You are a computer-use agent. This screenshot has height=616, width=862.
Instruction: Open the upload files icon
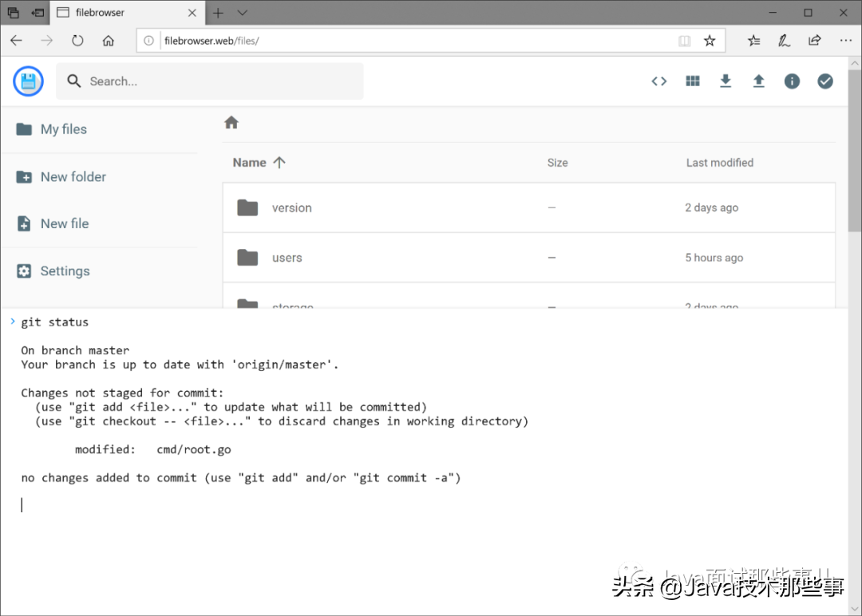coord(758,81)
